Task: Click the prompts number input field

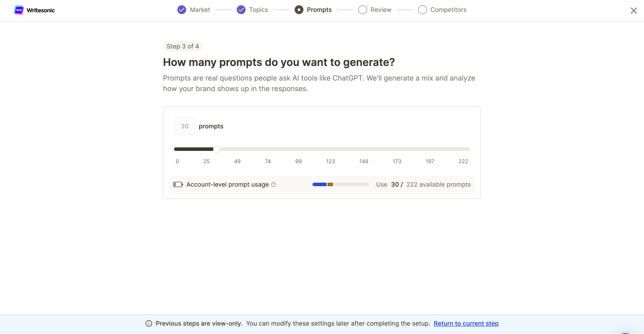Action: click(184, 126)
